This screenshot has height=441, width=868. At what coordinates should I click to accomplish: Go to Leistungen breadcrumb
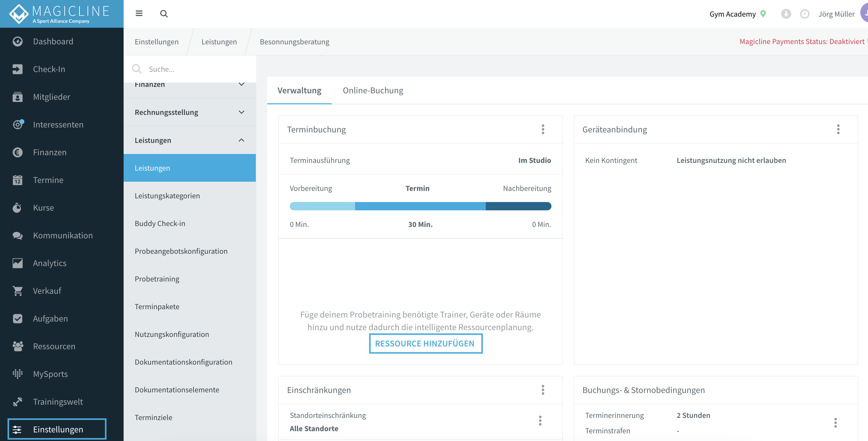click(x=219, y=41)
